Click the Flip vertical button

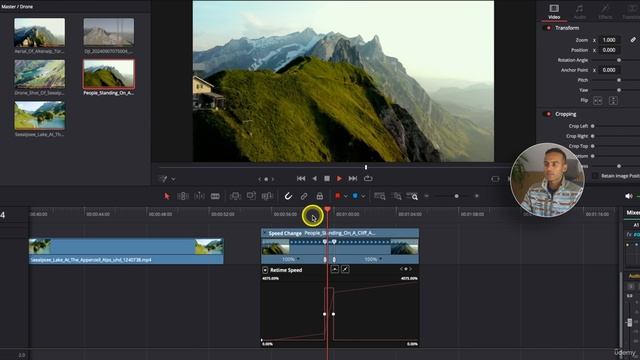tap(613, 100)
